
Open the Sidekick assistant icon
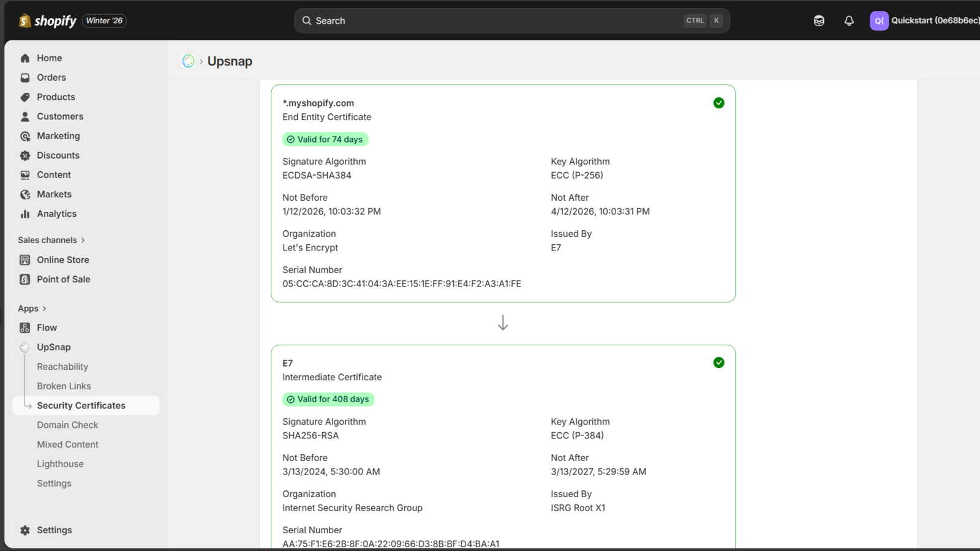pos(819,21)
